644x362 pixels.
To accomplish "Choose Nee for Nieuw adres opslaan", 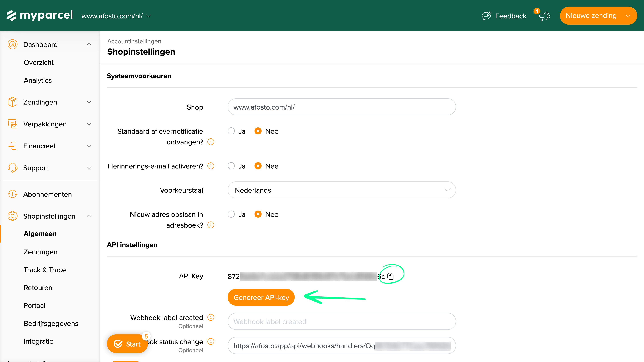I will [x=258, y=214].
